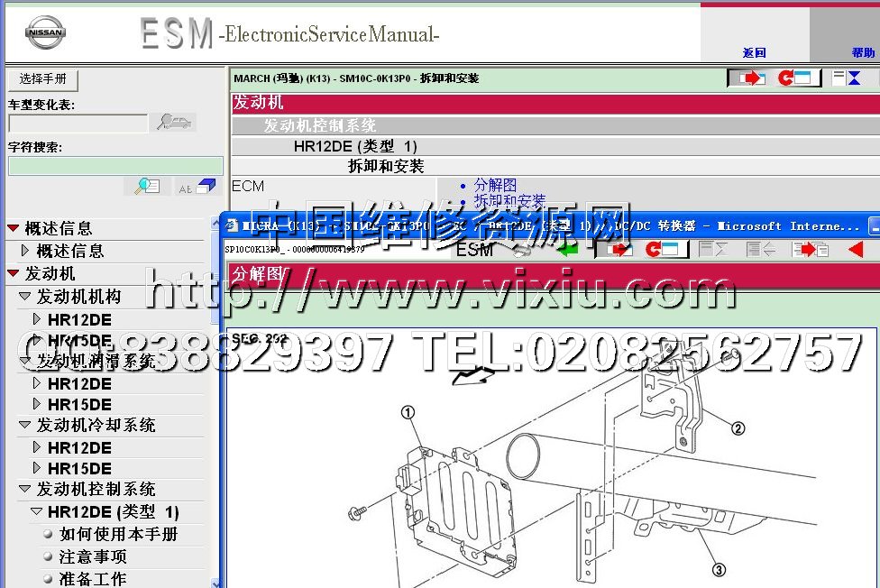Open the 帮助 (help) link
This screenshot has height=588, width=880.
point(863,52)
